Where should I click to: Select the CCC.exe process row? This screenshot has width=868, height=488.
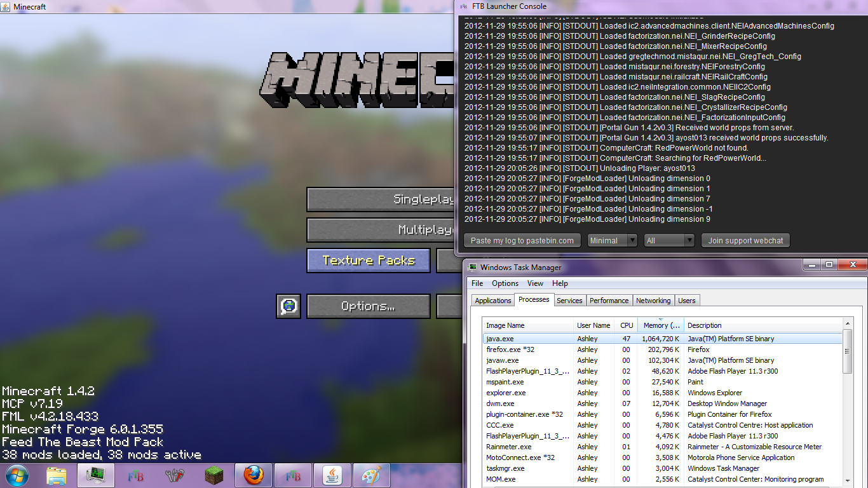click(x=662, y=425)
